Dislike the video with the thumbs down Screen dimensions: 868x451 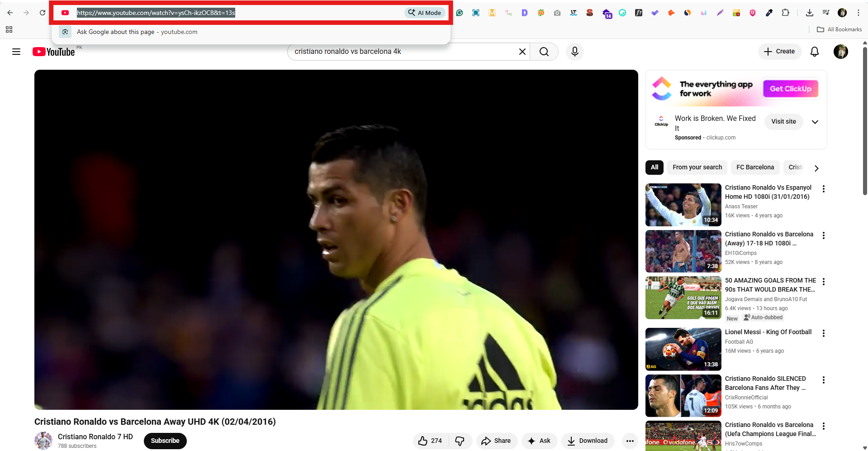click(460, 440)
